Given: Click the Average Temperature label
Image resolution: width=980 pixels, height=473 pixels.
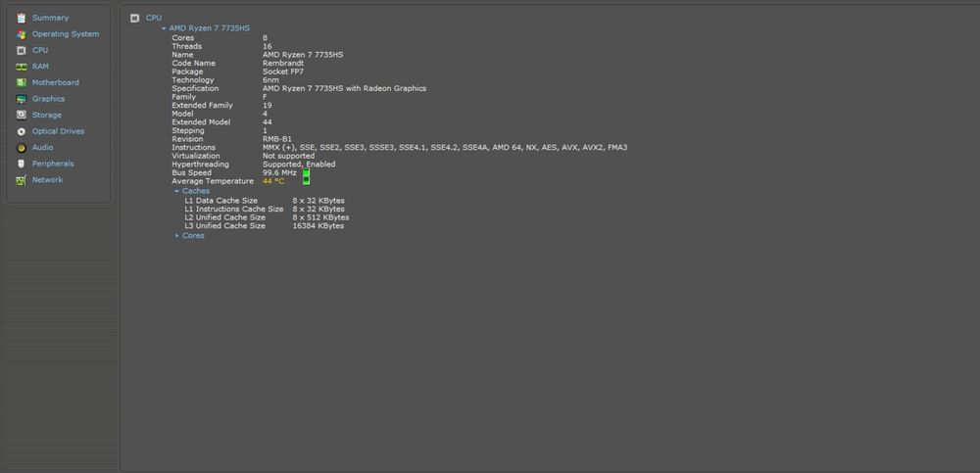Looking at the screenshot, I should coord(213,181).
